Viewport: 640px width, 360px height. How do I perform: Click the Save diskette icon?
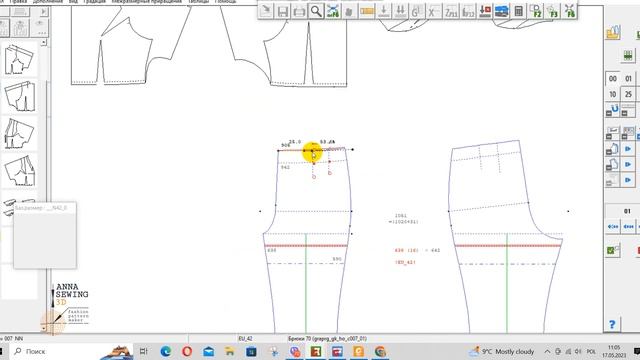point(282,11)
